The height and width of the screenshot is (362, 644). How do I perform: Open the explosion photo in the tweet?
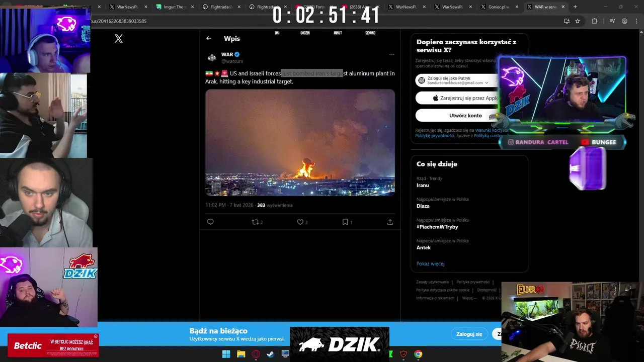tap(300, 142)
